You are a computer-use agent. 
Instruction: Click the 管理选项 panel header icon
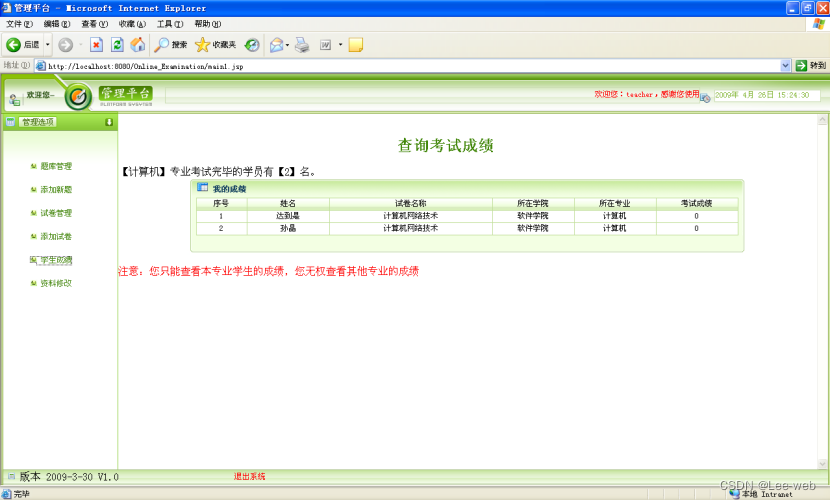[x=10, y=122]
